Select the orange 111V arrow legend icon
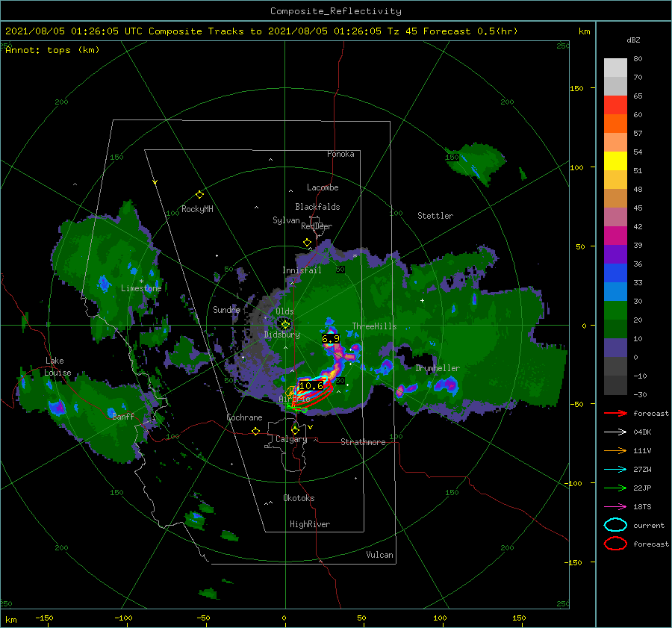 point(615,450)
